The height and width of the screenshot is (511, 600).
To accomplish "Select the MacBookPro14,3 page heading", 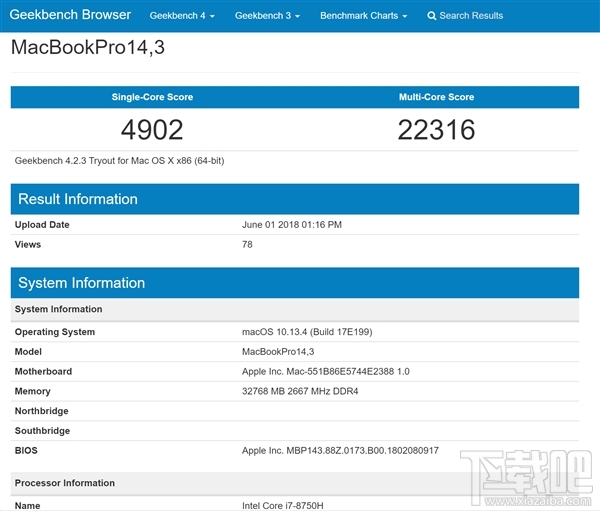I will pyautogui.click(x=88, y=47).
